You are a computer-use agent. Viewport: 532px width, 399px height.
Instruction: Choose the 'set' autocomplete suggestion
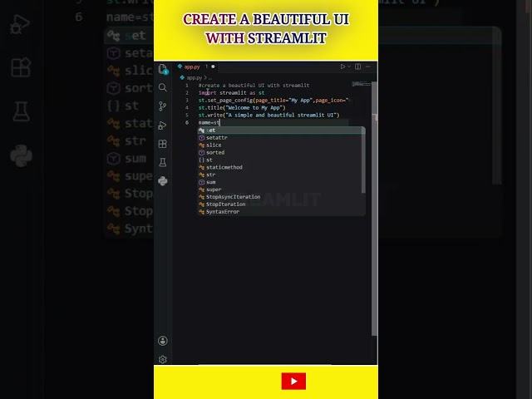[282, 131]
